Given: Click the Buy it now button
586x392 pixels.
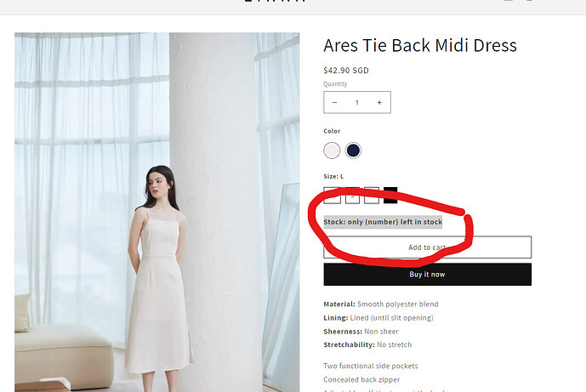Looking at the screenshot, I should tap(428, 275).
